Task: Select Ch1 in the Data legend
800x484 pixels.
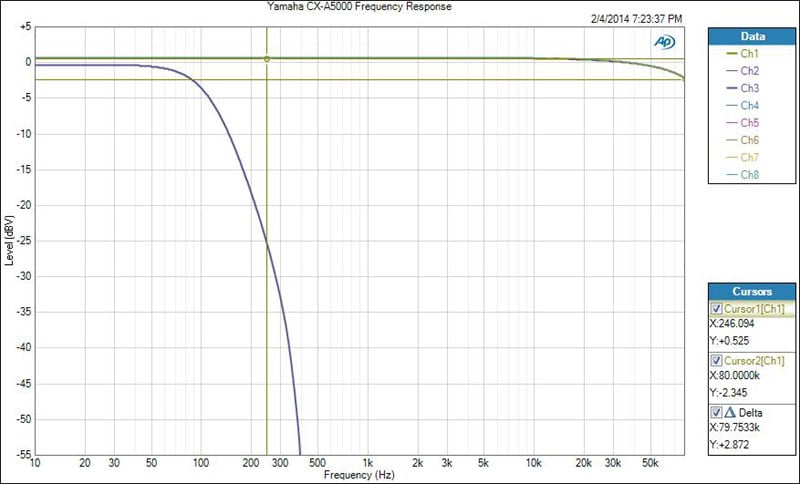Action: coord(750,54)
